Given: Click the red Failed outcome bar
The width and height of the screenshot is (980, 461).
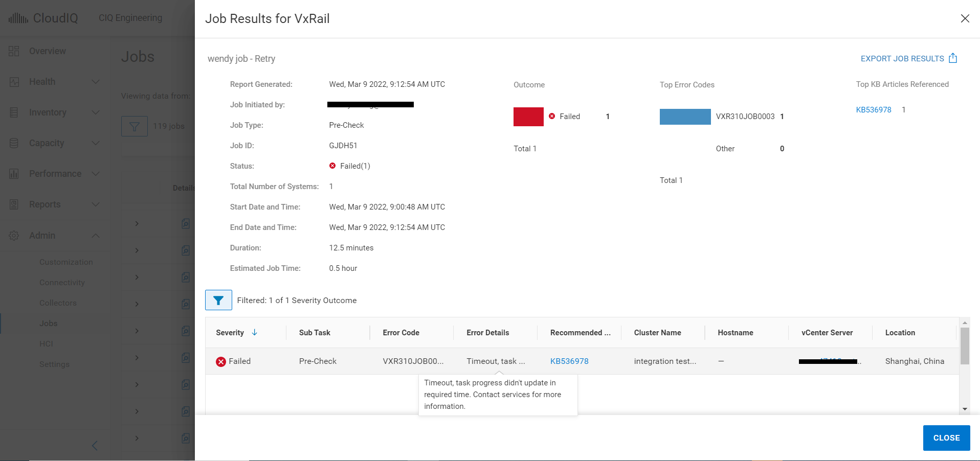Looking at the screenshot, I should (528, 117).
